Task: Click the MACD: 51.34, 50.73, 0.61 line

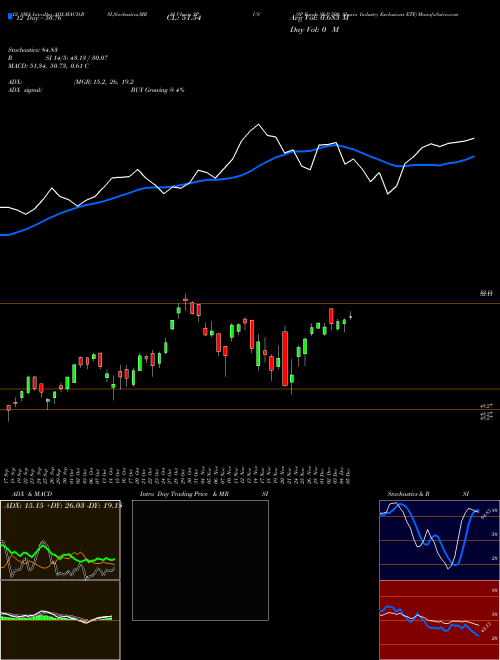Action: point(48,66)
